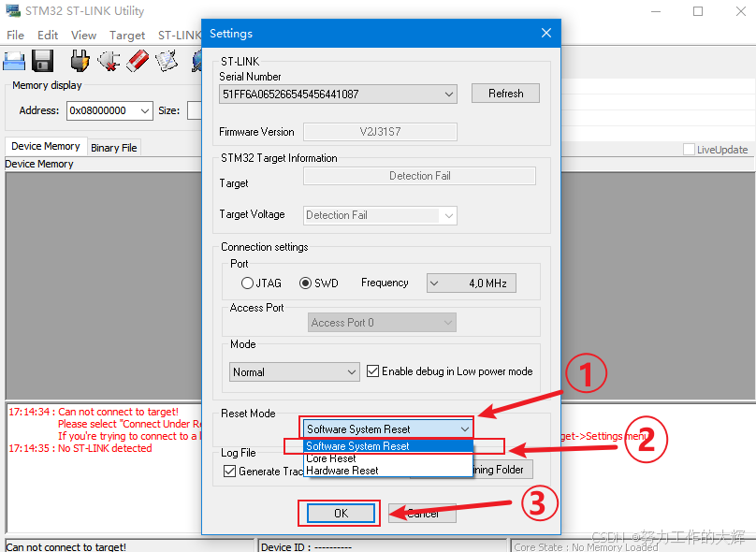Maximize the ST-LINK Utility window

click(x=698, y=11)
